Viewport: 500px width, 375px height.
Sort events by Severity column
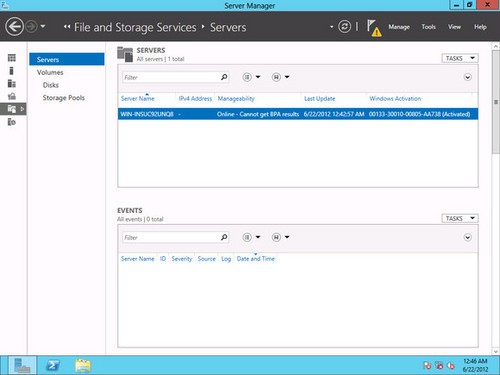[x=182, y=259]
